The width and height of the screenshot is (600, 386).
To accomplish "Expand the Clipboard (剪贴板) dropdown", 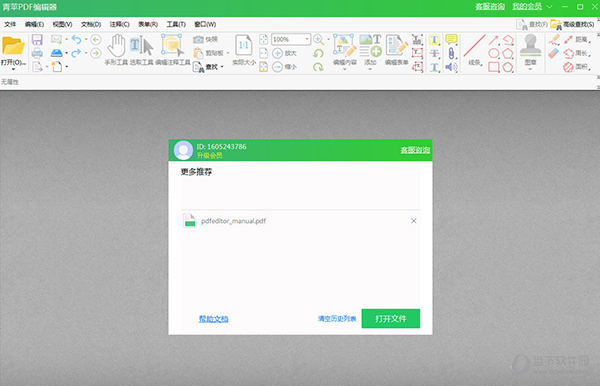I will point(228,53).
